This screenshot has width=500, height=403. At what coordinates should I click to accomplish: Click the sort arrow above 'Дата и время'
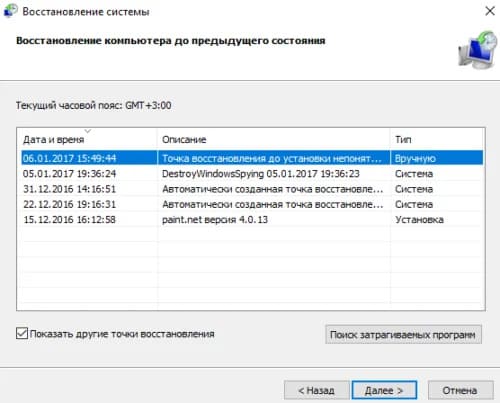(88, 131)
